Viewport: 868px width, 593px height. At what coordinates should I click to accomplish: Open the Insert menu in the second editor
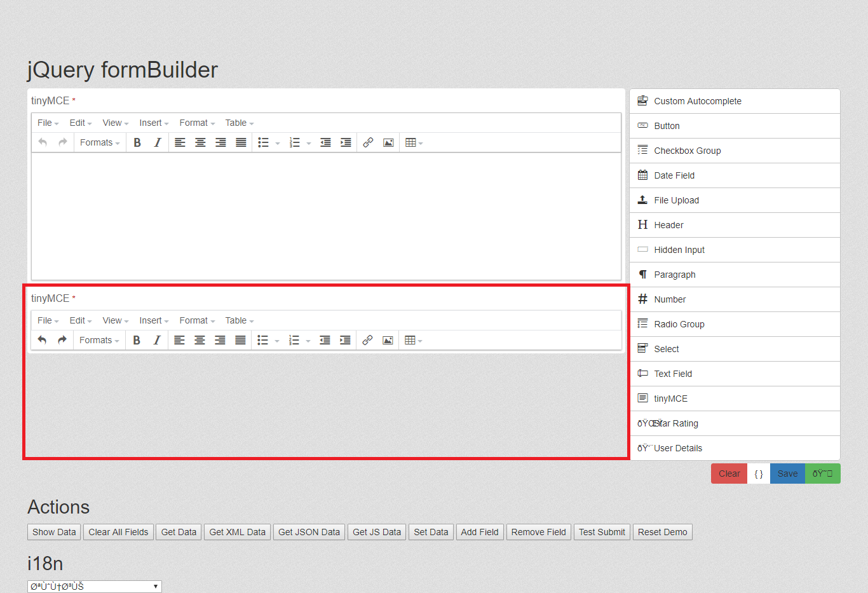pyautogui.click(x=151, y=320)
